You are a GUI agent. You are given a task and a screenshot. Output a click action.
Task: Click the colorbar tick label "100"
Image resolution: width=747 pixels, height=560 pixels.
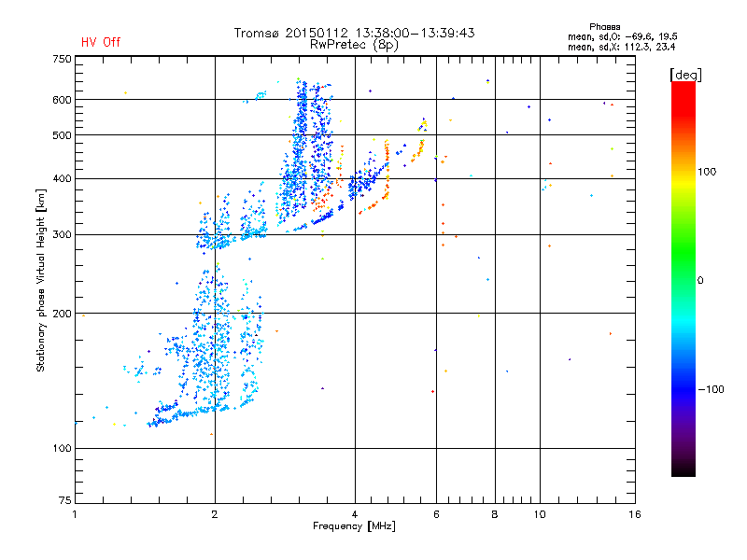tap(707, 172)
